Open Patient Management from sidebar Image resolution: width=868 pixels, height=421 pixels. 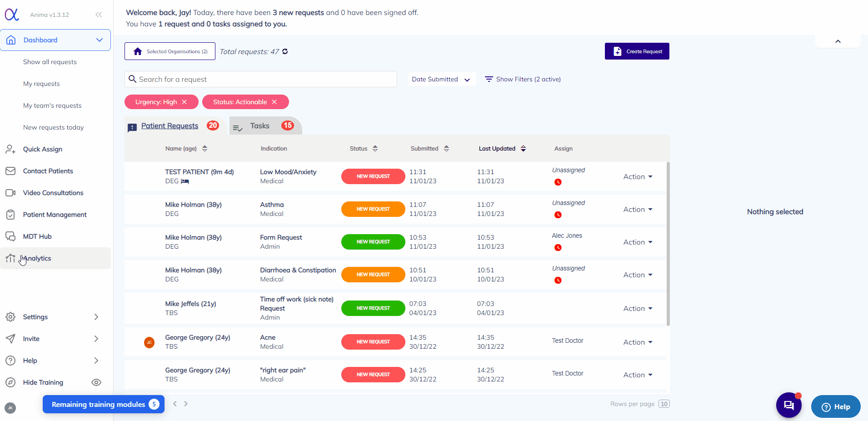(x=55, y=215)
